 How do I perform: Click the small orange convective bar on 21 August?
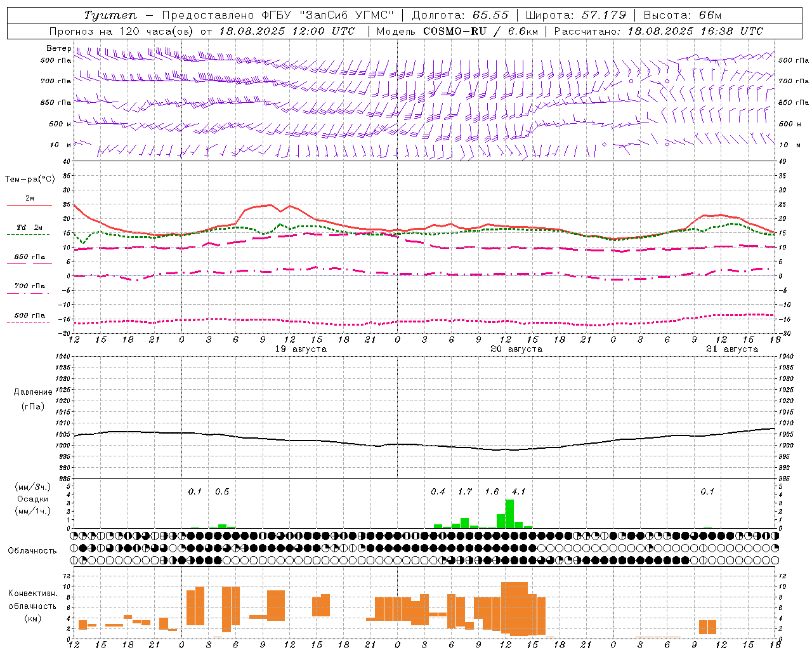pyautogui.click(x=707, y=627)
